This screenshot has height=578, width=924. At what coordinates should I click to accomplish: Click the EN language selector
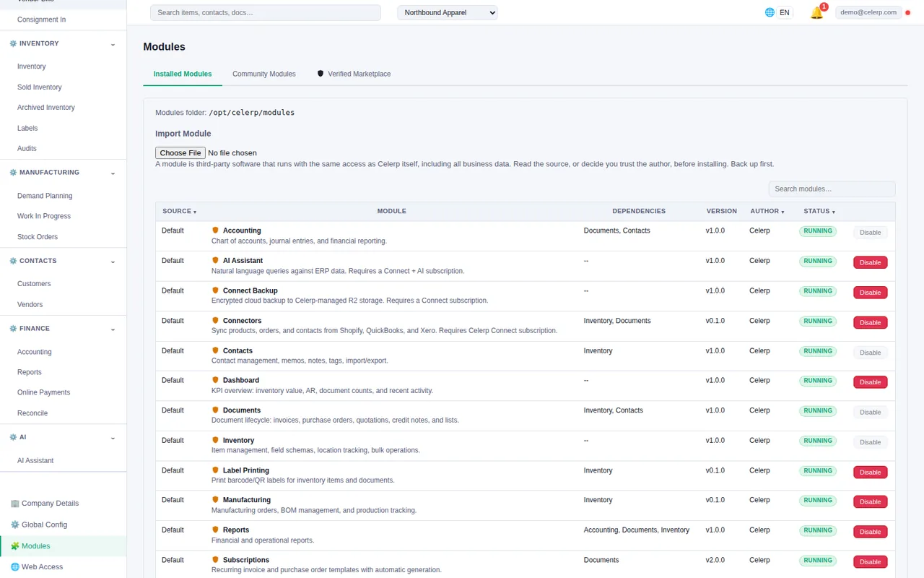point(785,12)
